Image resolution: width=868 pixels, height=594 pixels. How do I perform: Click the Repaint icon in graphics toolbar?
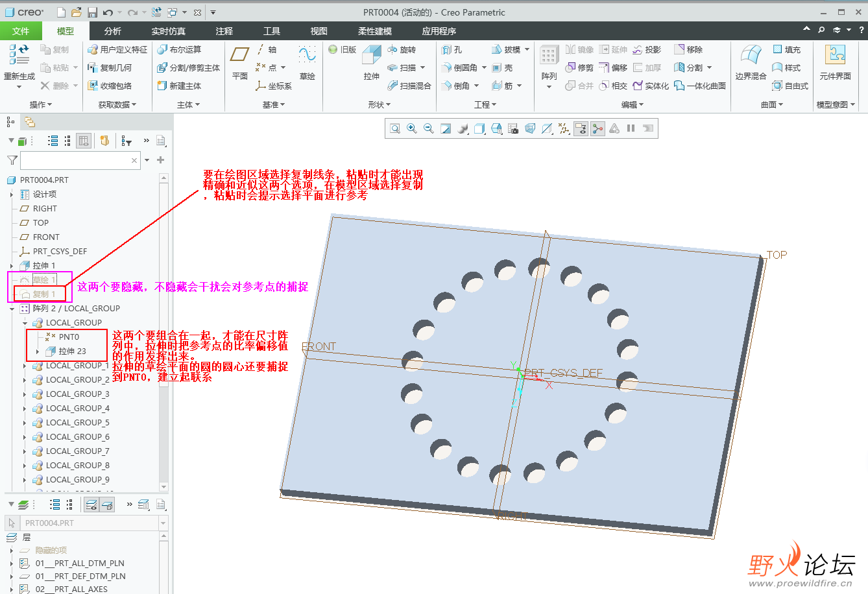click(445, 128)
